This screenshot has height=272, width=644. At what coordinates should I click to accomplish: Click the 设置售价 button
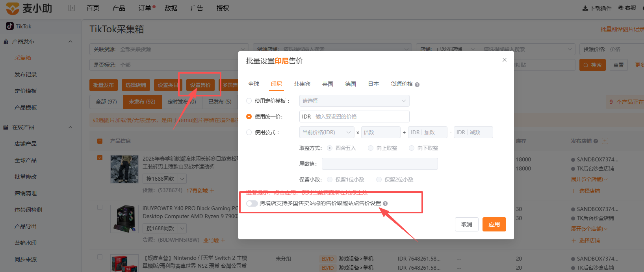[x=200, y=85]
